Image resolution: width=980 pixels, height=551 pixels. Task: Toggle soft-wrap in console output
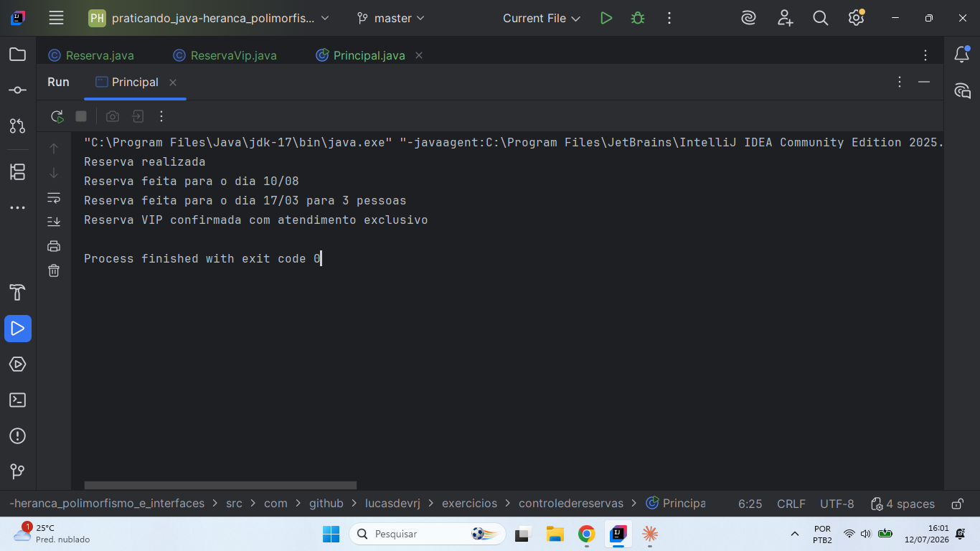click(x=54, y=197)
